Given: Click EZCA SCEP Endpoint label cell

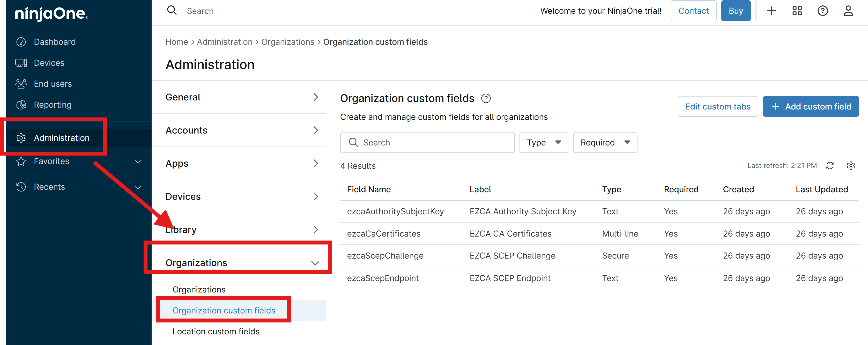Looking at the screenshot, I should [x=510, y=278].
